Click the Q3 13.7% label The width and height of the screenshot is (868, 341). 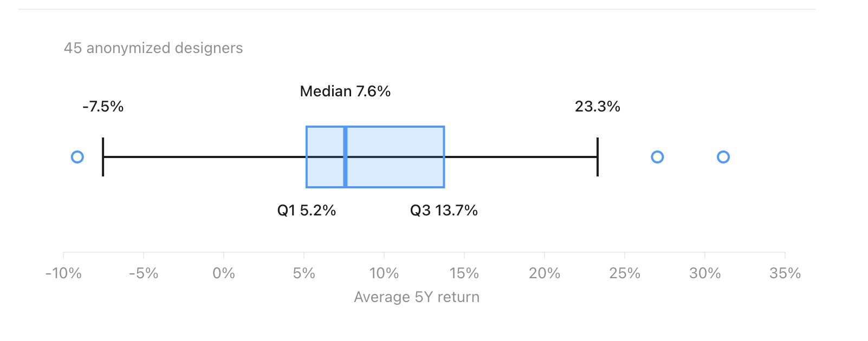pos(444,210)
